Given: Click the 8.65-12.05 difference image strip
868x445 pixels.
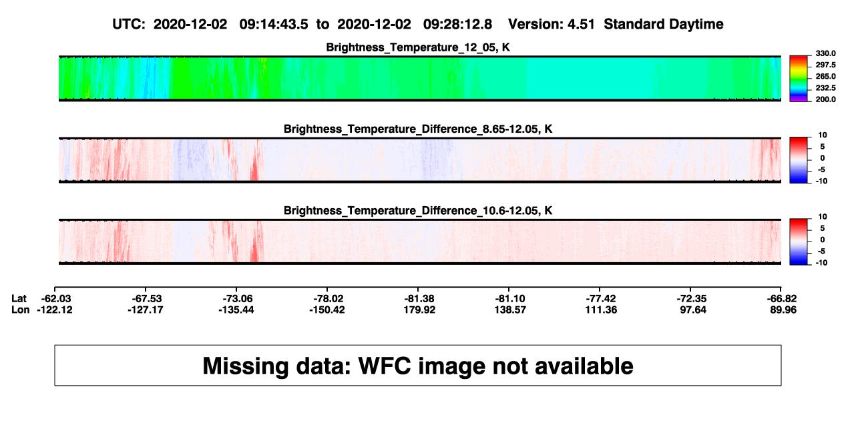Looking at the screenshot, I should click(x=419, y=159).
